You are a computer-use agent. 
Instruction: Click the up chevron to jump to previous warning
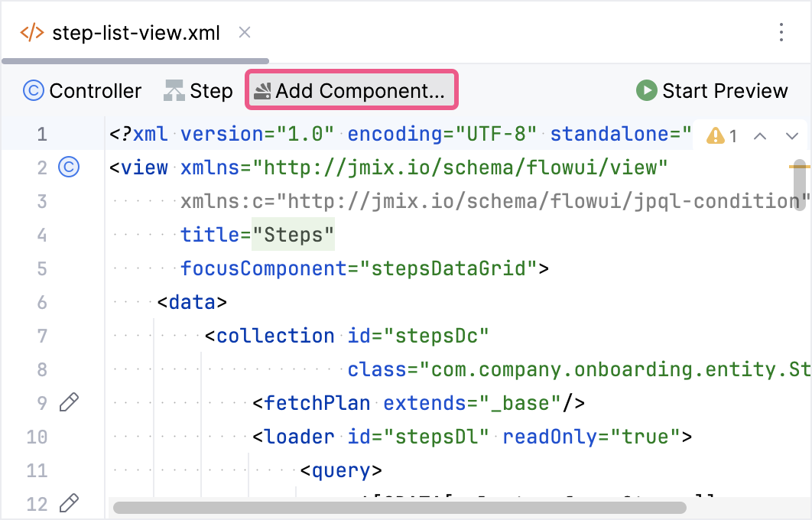(x=761, y=135)
